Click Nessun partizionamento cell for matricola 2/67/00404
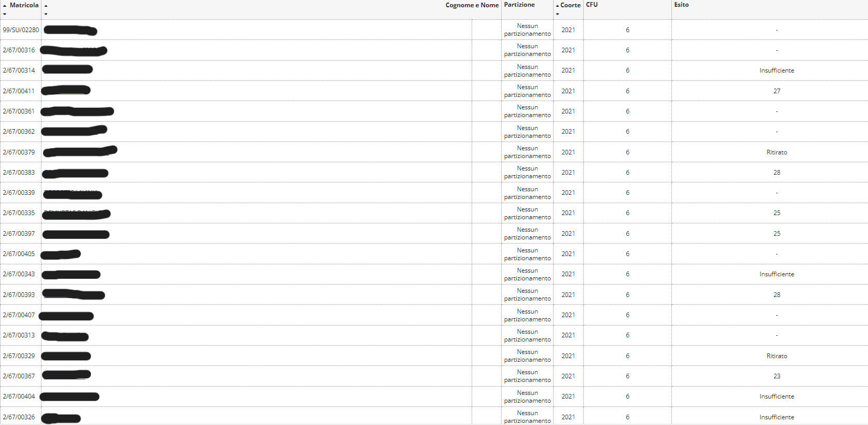868x425 pixels. [527, 396]
